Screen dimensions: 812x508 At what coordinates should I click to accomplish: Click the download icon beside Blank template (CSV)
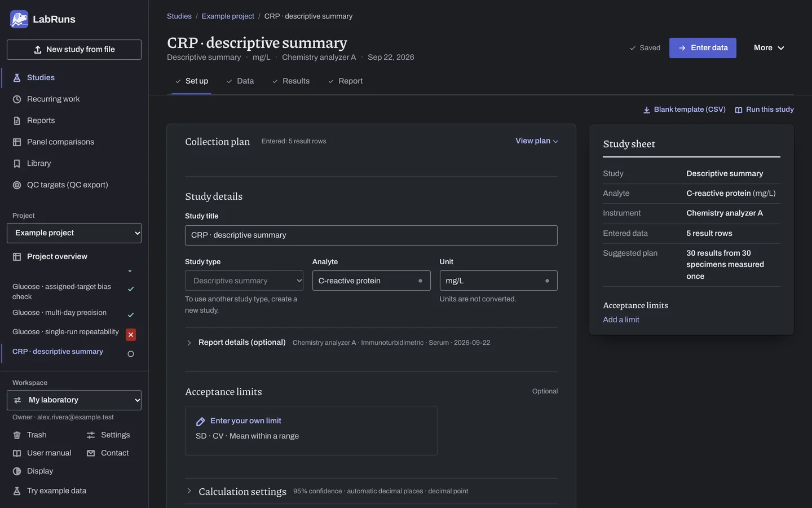click(x=647, y=110)
